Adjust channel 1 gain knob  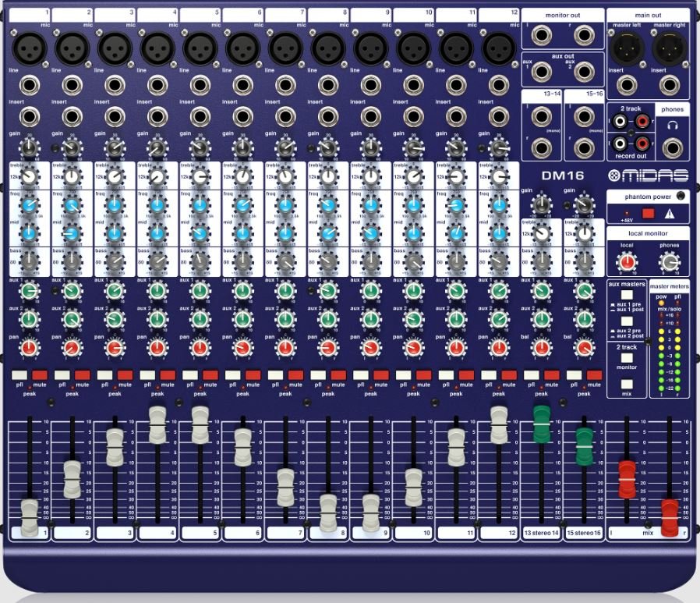pyautogui.click(x=29, y=148)
